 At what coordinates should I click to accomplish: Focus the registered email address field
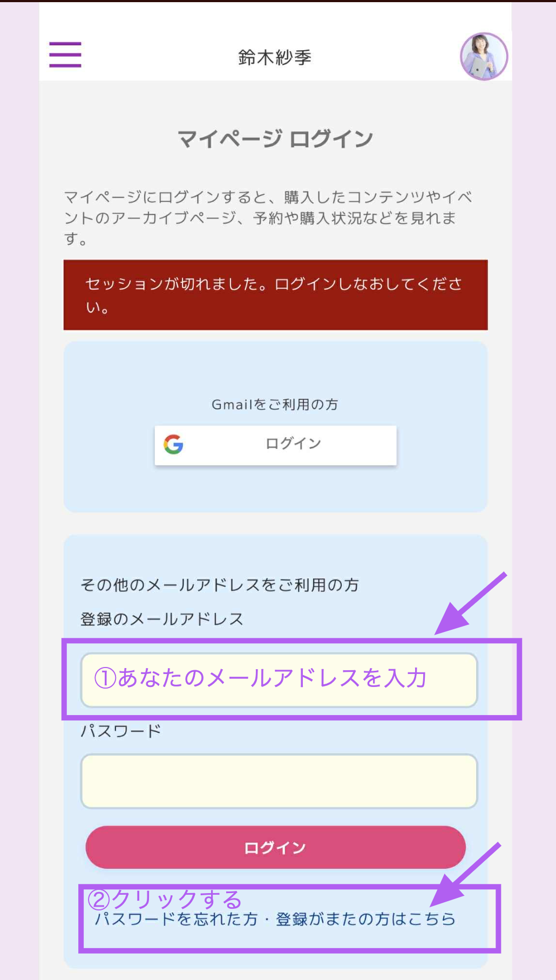click(279, 680)
